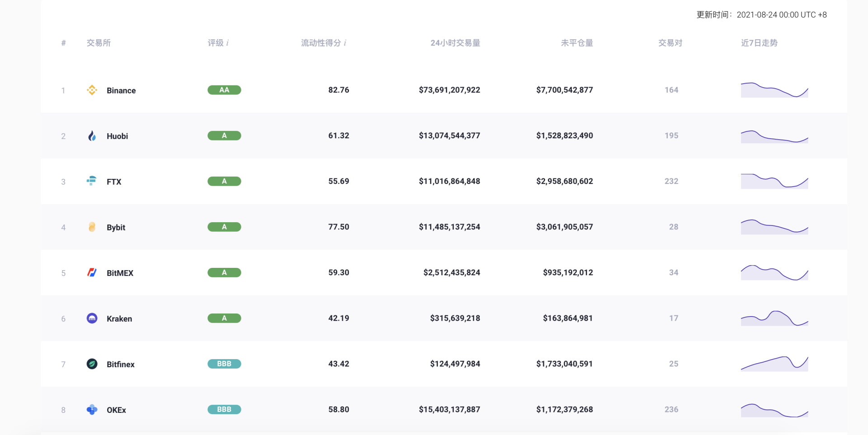The image size is (868, 435).
Task: Click FTX's A rating badge
Action: coord(224,181)
